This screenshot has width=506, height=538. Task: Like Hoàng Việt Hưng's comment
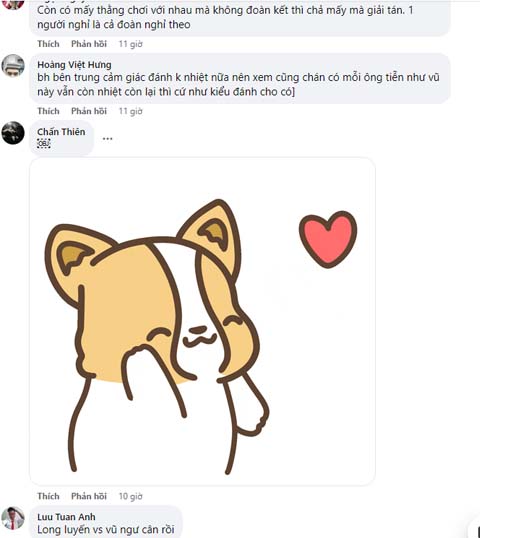point(48,111)
